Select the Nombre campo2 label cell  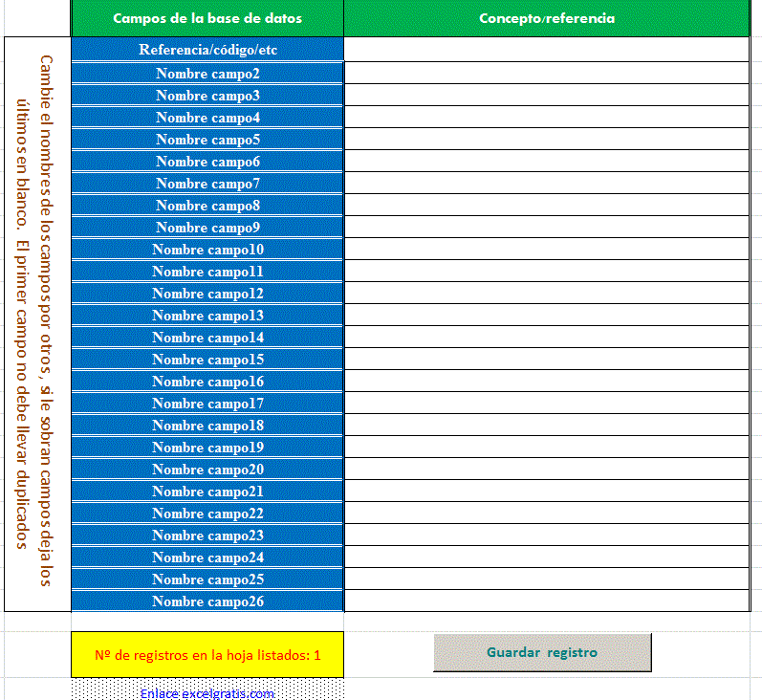tap(207, 73)
